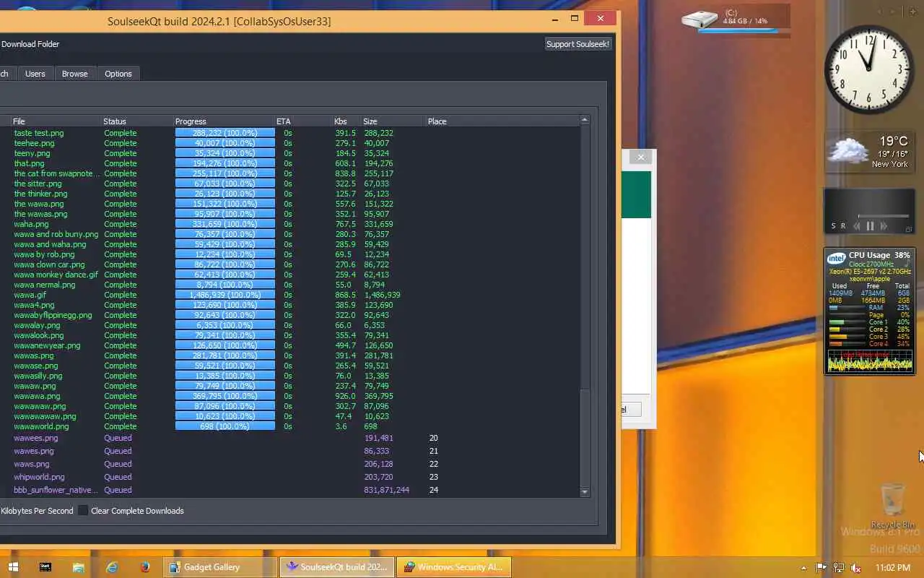The height and width of the screenshot is (578, 924).
Task: Launch Internet Explorer from the taskbar
Action: (x=111, y=567)
